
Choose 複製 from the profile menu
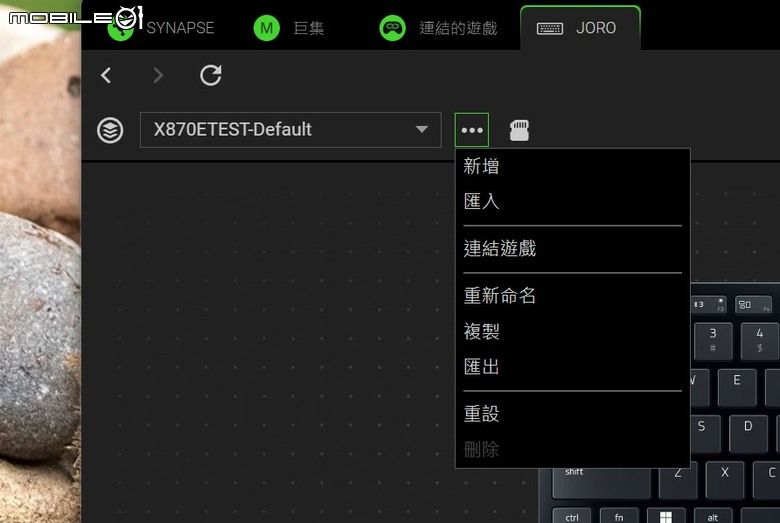(x=573, y=331)
